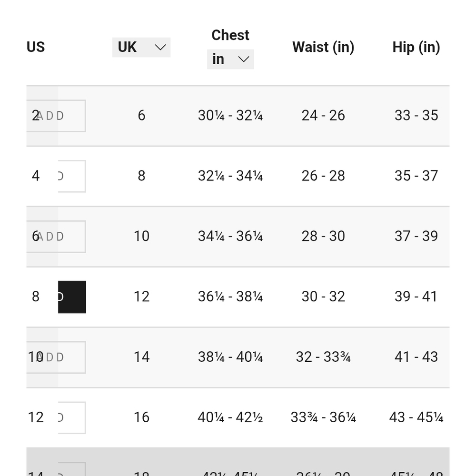Click the ADD button for US size 6
This screenshot has height=476, width=476.
click(56, 237)
